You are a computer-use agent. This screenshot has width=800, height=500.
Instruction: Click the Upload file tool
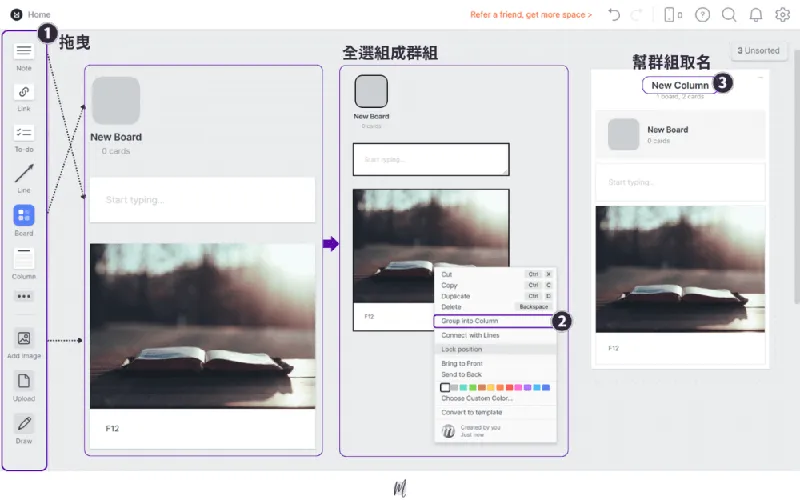(x=23, y=381)
